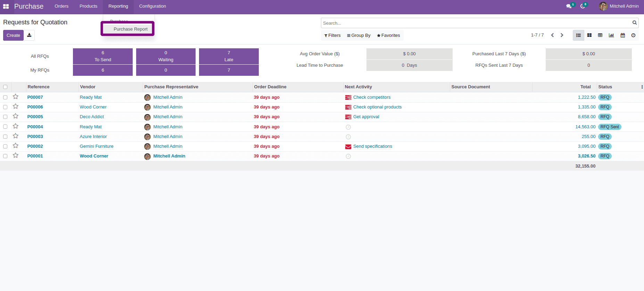Open the Favorites dropdown
Viewport: 644px width, 291px height.
coord(388,35)
